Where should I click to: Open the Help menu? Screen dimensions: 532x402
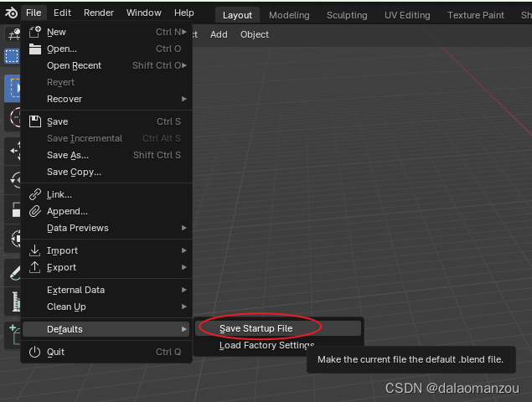coord(183,13)
